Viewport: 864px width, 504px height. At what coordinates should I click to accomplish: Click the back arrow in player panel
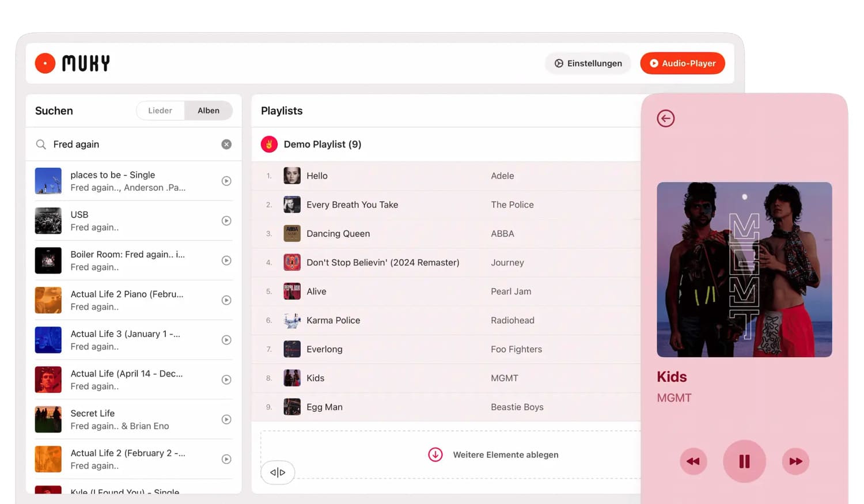[665, 119]
